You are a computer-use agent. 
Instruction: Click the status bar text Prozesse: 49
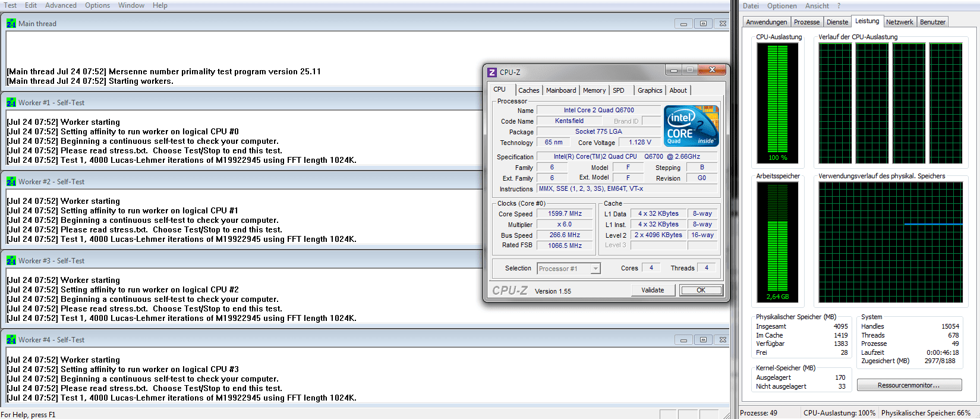pos(758,413)
